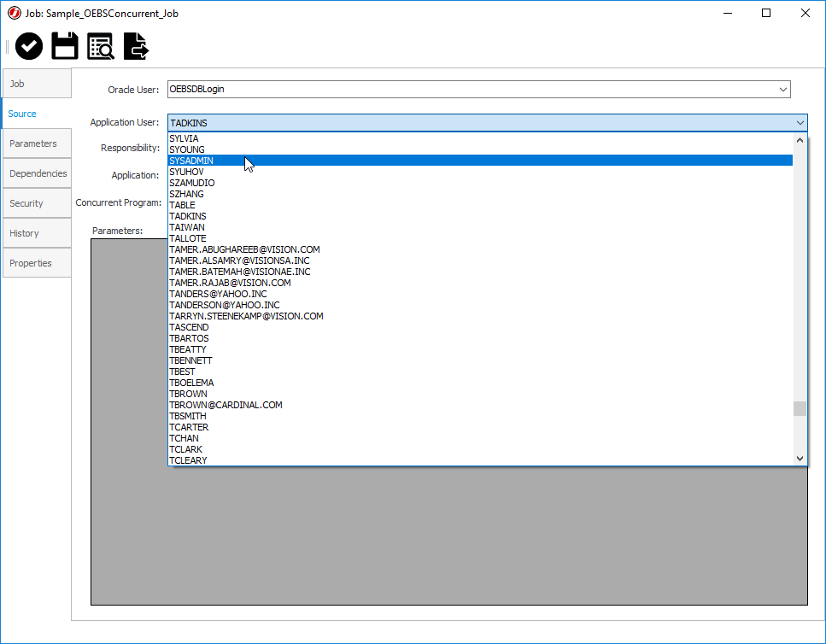
Task: Pick TAMER.ABUGHAREEB@VISION.COM from list
Action: [480, 249]
